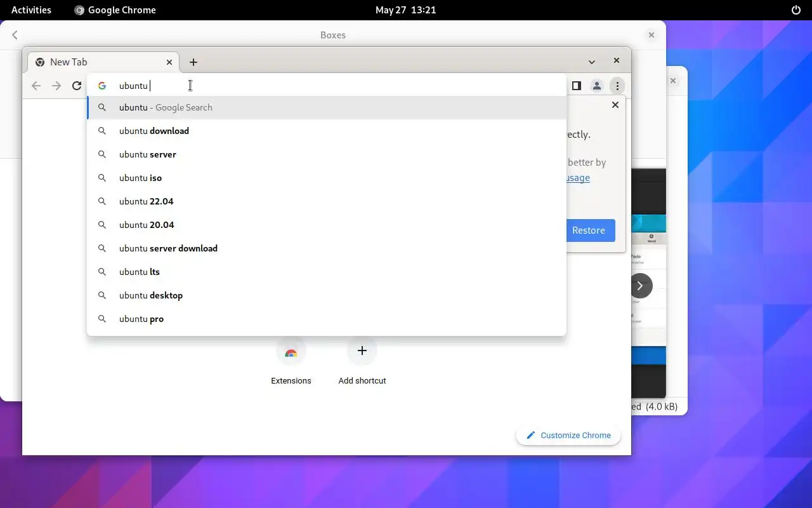Click search icon beside 'ubuntu iso'
Image resolution: width=812 pixels, height=508 pixels.
[101, 178]
